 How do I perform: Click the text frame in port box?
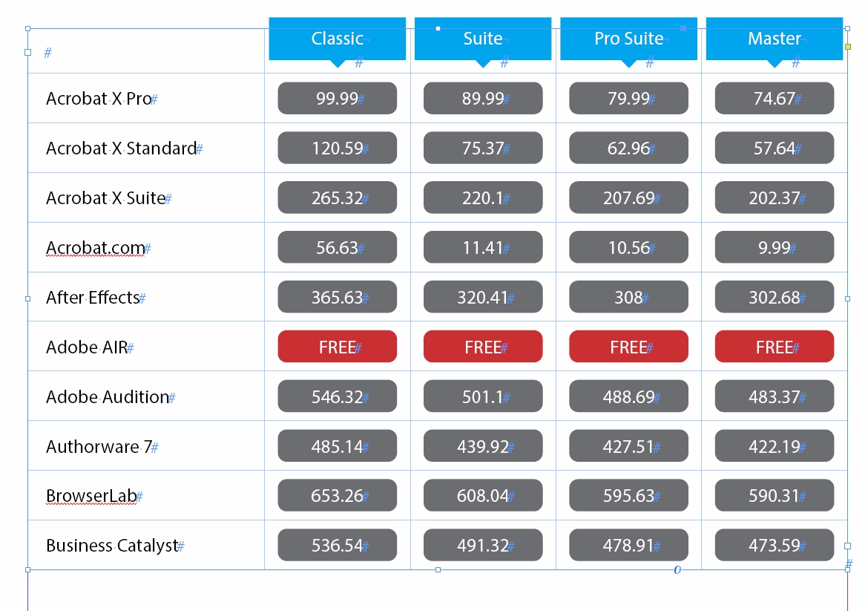tap(28, 52)
